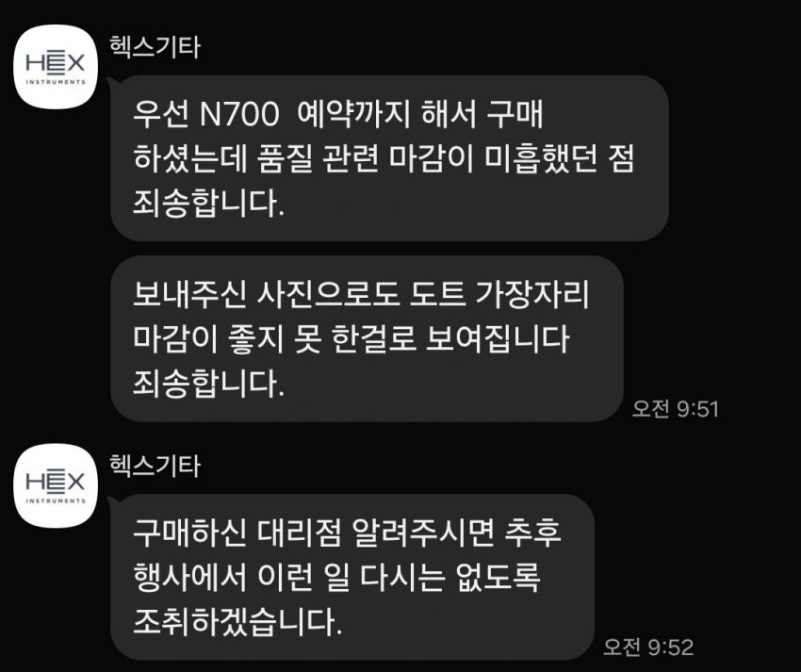The width and height of the screenshot is (801, 672).
Task: Select the message beginning with 구매하신 대리점
Action: click(352, 577)
